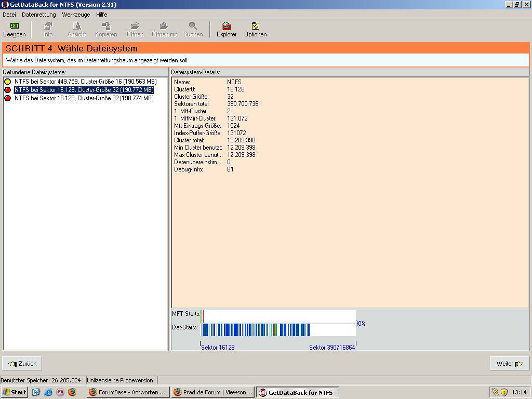This screenshot has width=532, height=399.
Task: Click the system clock showing 13:14
Action: tap(519, 392)
